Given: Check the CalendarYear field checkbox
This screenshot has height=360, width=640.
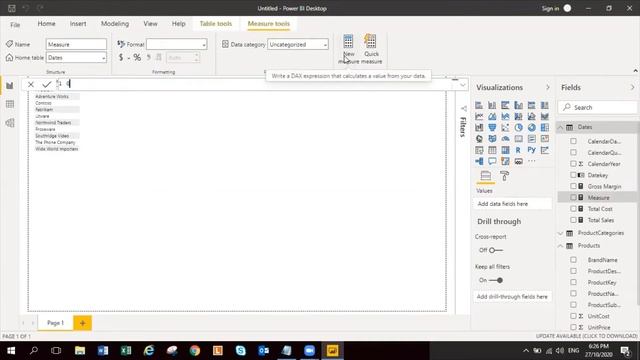Looking at the screenshot, I should [x=573, y=164].
